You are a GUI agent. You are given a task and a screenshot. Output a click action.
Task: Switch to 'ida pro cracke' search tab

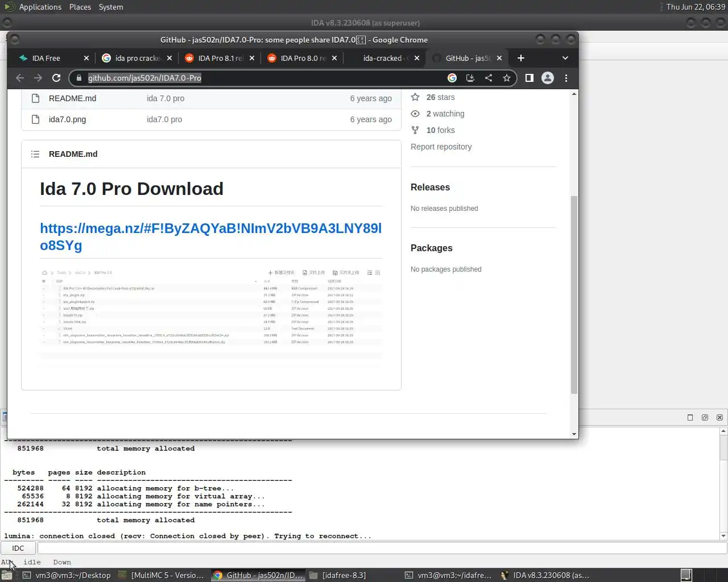tap(136, 58)
